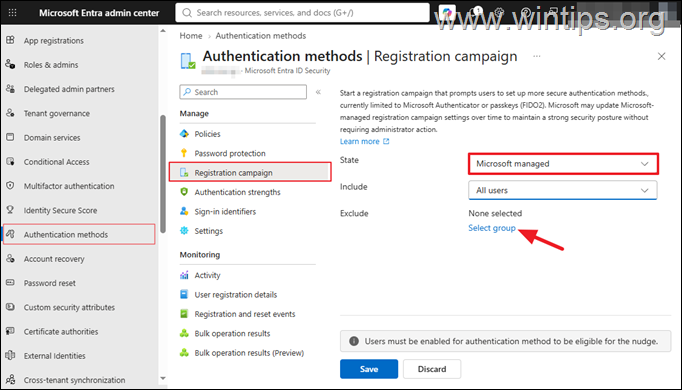Image resolution: width=682 pixels, height=390 pixels.
Task: Click the Password protection key icon
Action: (x=184, y=153)
